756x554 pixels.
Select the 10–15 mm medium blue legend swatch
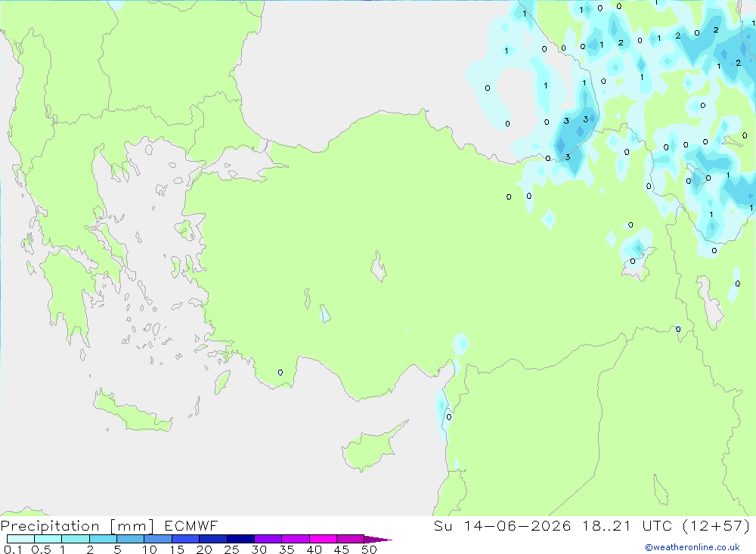pos(158,539)
